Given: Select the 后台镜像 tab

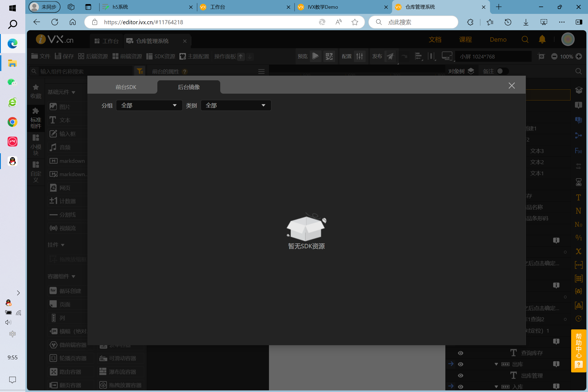Looking at the screenshot, I should (x=189, y=87).
